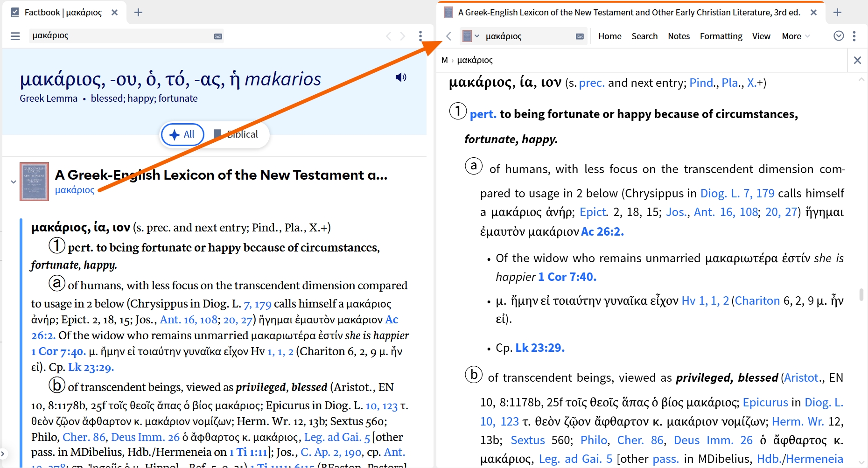Open the Deus Imm. 26 link in lexicon
Viewport: 868px width, 468px height.
(x=713, y=440)
